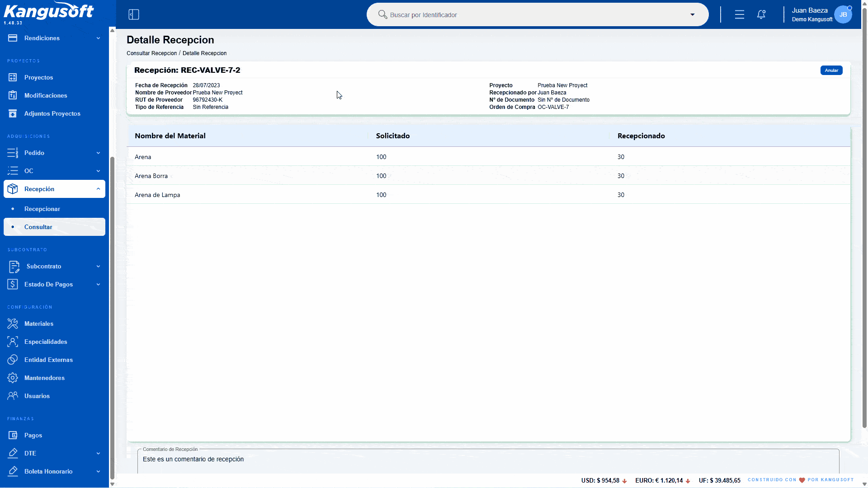Click Detalle Recepcion breadcrumb
Screen dimensions: 868x488
pos(204,53)
